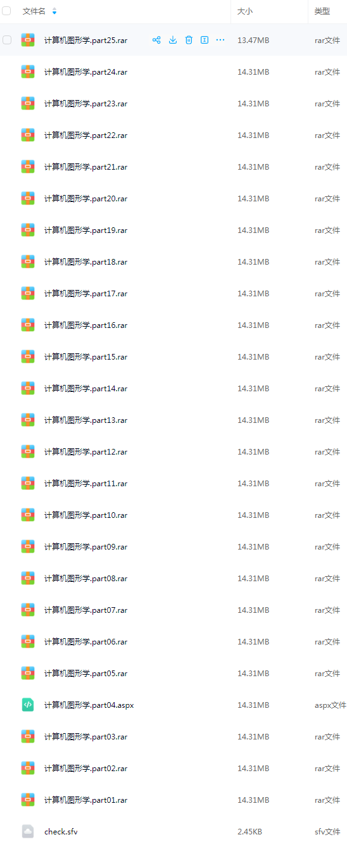Open file 计算机图形学.part01.rar
Viewport: 347px width, 868px height.
85,800
